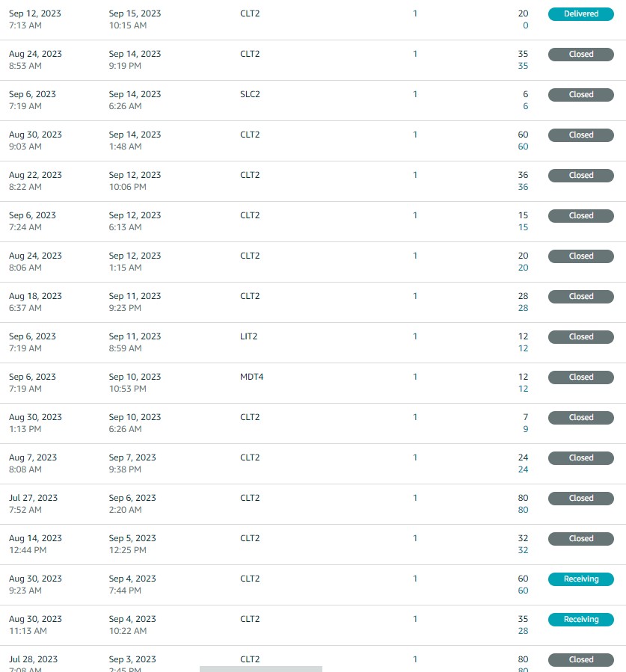Screen dimensions: 626x672
Task: Click SKU count 1 in MDT4 row
Action: coord(414,377)
